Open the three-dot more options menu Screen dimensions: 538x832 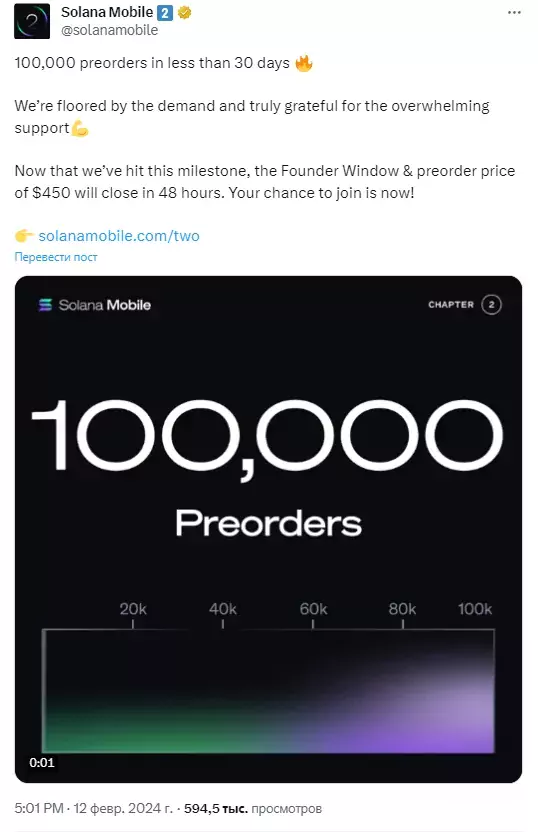(514, 12)
